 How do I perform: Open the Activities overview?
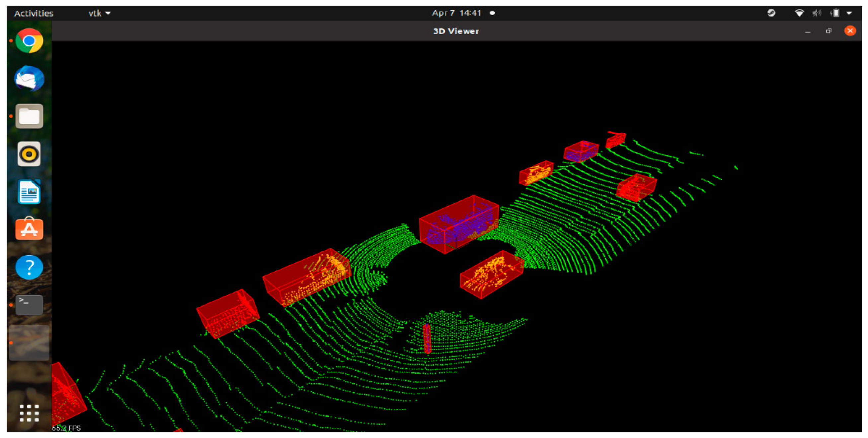[34, 13]
